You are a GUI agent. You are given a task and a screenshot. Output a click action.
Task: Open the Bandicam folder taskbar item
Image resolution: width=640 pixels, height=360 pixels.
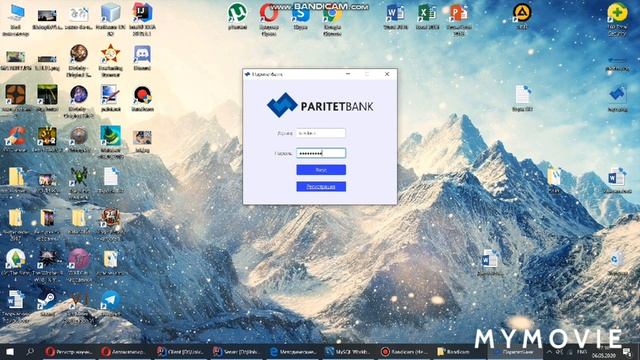[x=460, y=351]
